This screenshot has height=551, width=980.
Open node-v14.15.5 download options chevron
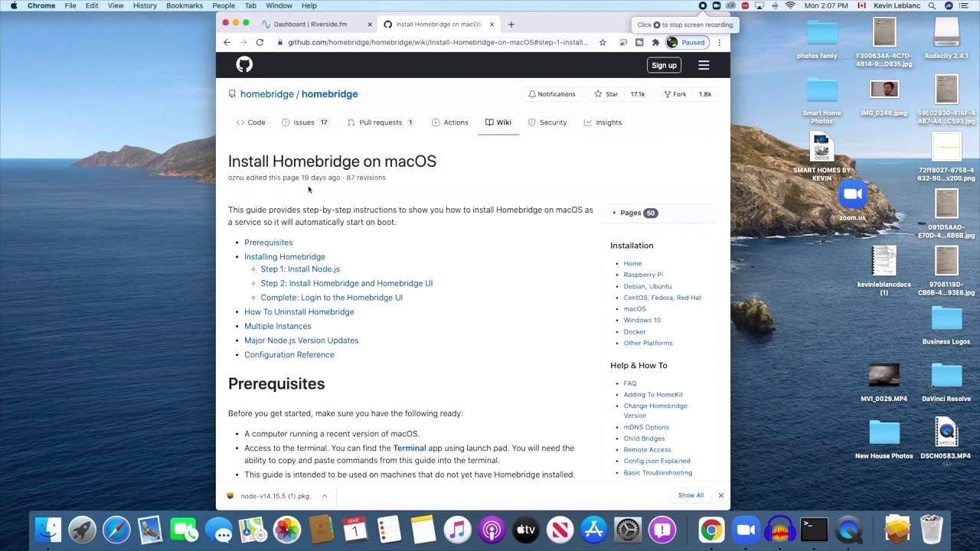[325, 496]
